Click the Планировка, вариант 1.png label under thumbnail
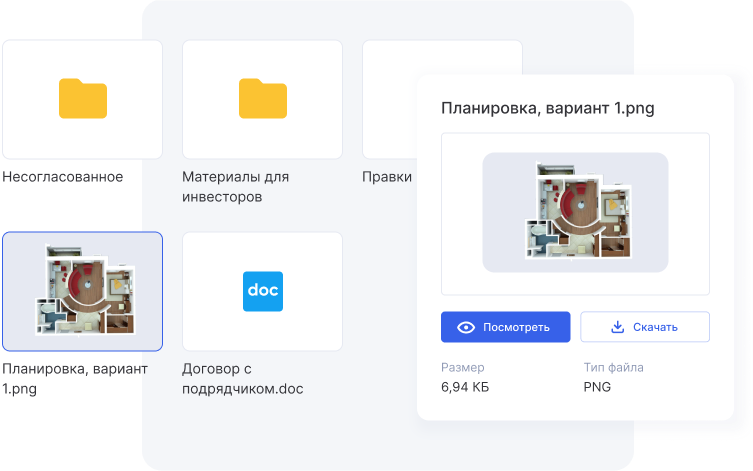 pos(75,379)
